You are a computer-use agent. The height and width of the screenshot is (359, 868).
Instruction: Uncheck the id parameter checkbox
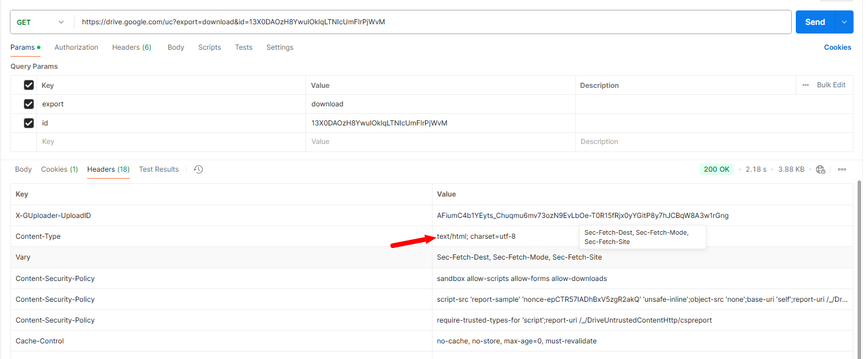[29, 123]
